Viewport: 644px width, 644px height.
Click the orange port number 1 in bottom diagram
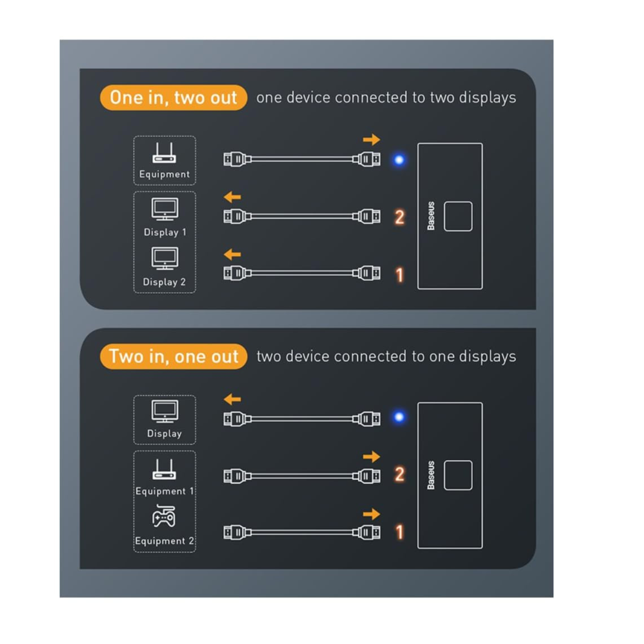pos(400,532)
